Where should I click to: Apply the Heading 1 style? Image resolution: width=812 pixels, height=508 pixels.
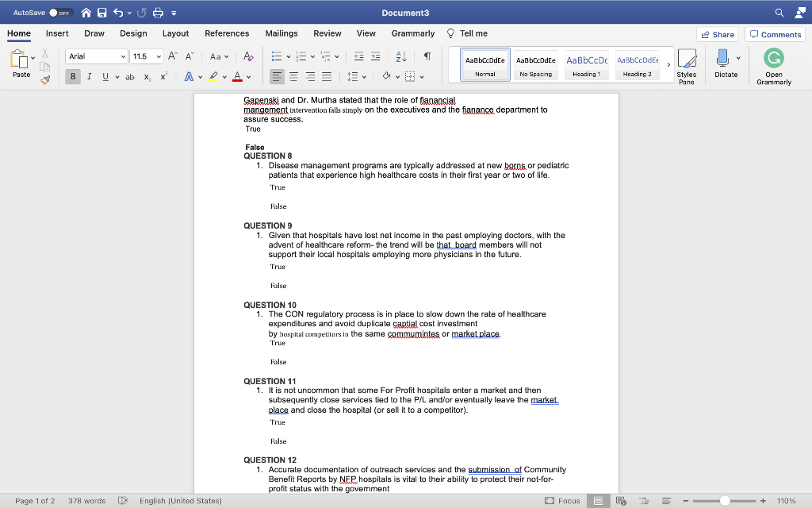(x=587, y=65)
